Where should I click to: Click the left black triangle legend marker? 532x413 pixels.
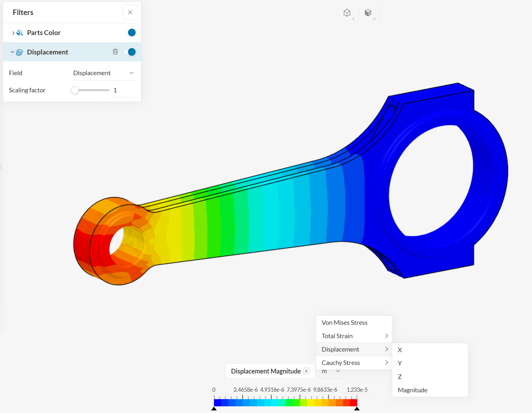coord(214,409)
